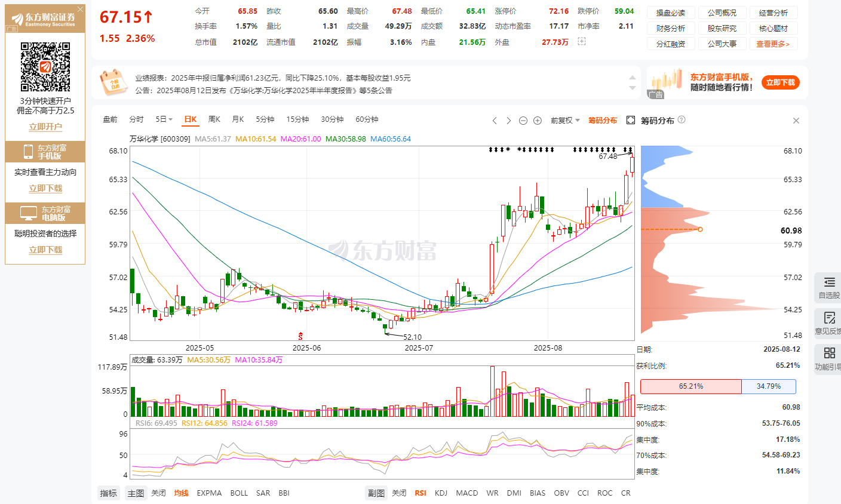Screen dimensions: 841x504
Task: Click 立即开户 link
Action: [x=45, y=127]
